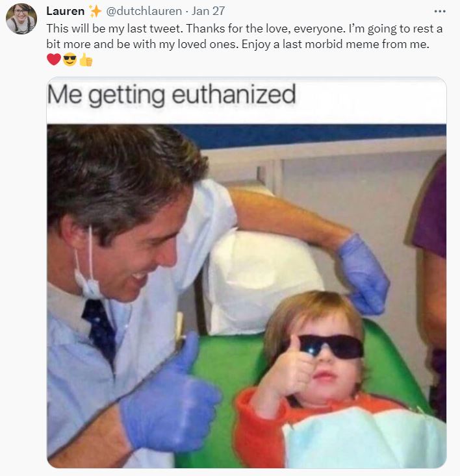
Task: Click the child's black sunglasses in image
Action: tap(329, 345)
